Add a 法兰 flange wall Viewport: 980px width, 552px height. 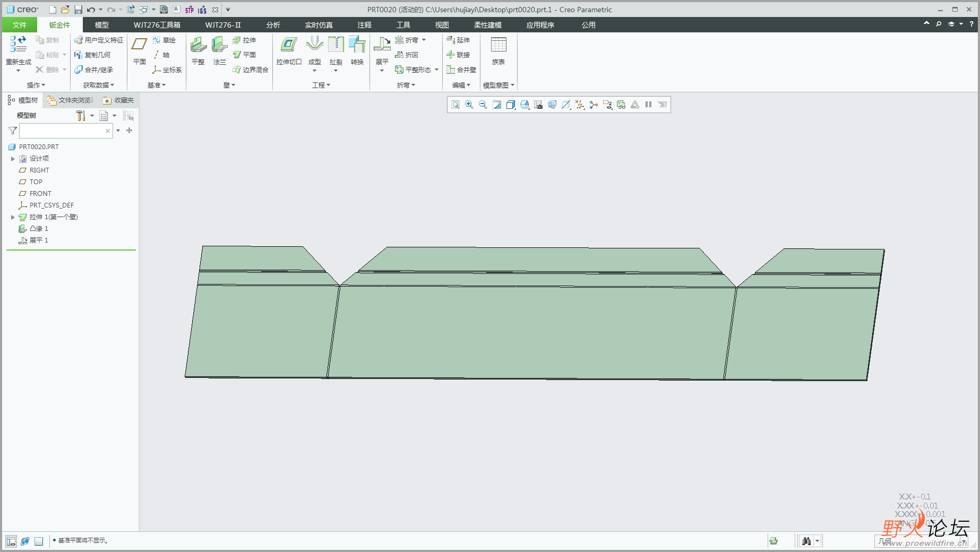220,51
